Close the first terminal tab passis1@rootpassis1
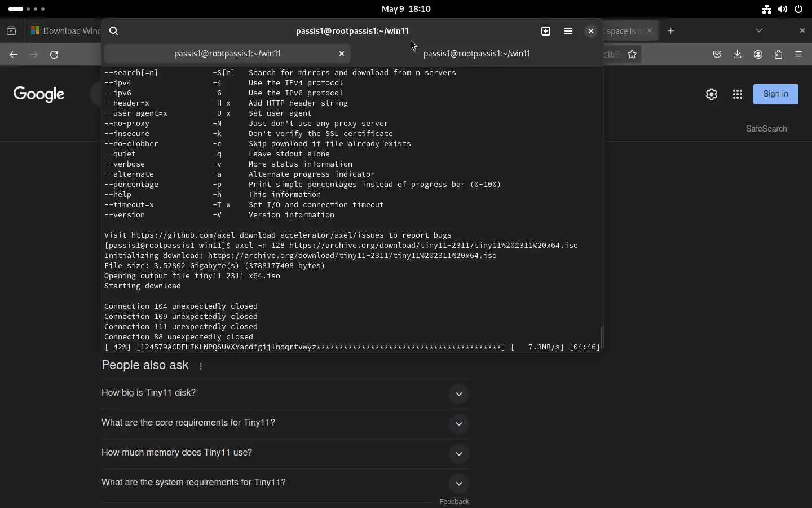The height and width of the screenshot is (508, 812). click(x=341, y=54)
